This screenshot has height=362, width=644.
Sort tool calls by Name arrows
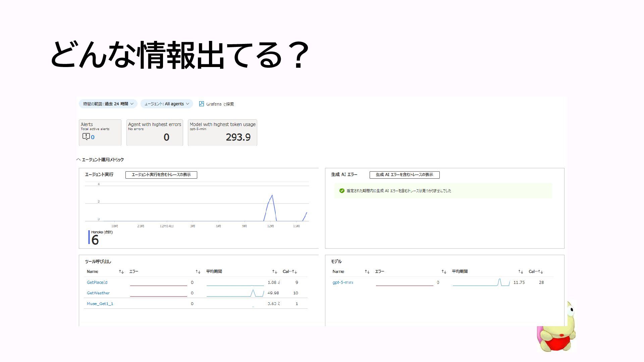coord(121,272)
